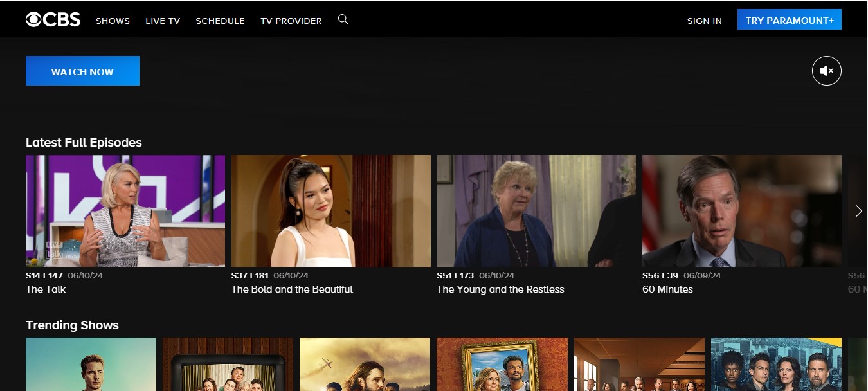Go to Live TV
This screenshot has height=391, width=868.
[x=163, y=21]
